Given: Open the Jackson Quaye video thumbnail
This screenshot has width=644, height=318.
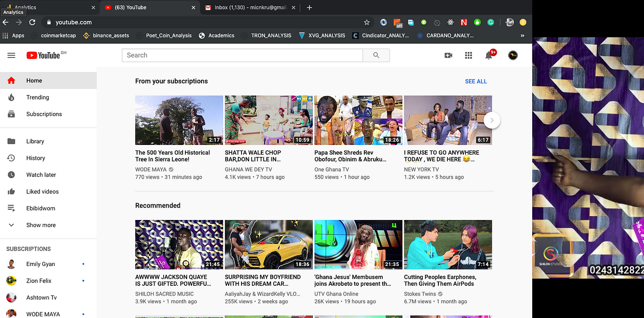Looking at the screenshot, I should click(179, 244).
